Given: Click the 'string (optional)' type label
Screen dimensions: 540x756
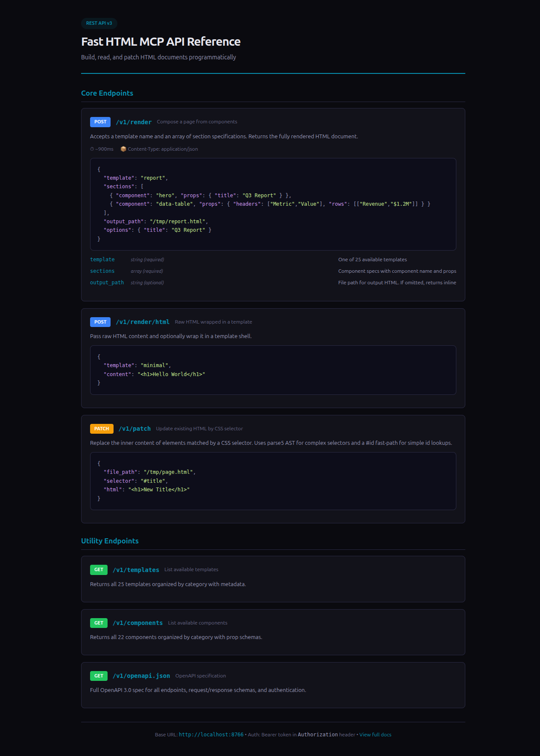Looking at the screenshot, I should [x=147, y=283].
